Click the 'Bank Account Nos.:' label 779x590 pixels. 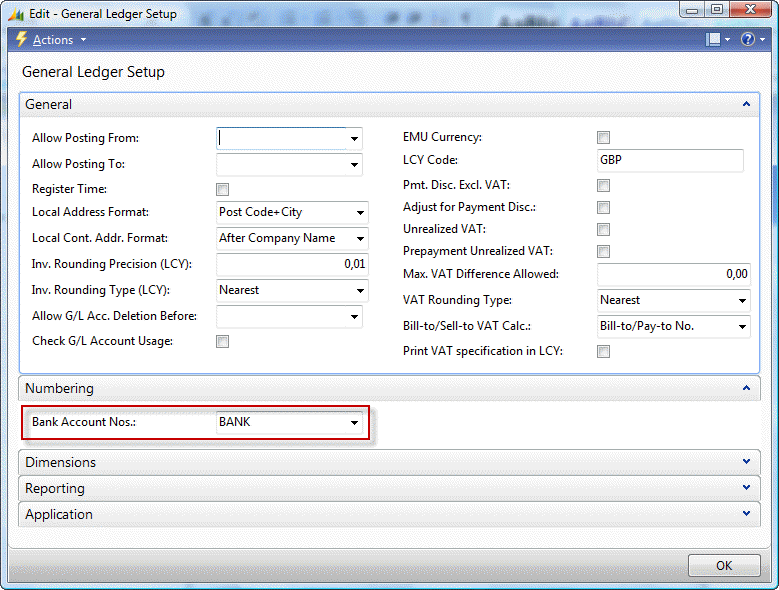point(83,422)
